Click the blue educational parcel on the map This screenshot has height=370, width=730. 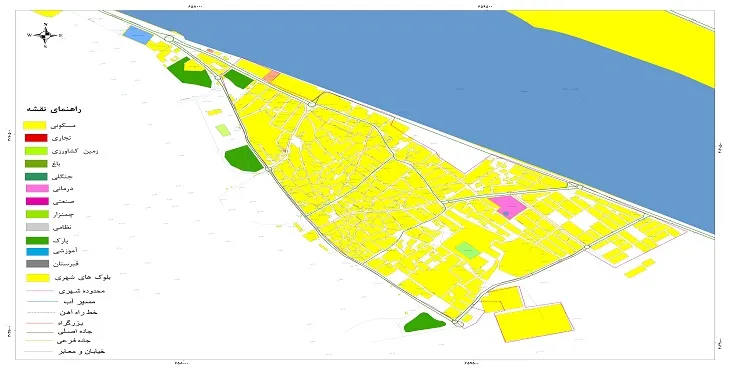pos(138,35)
